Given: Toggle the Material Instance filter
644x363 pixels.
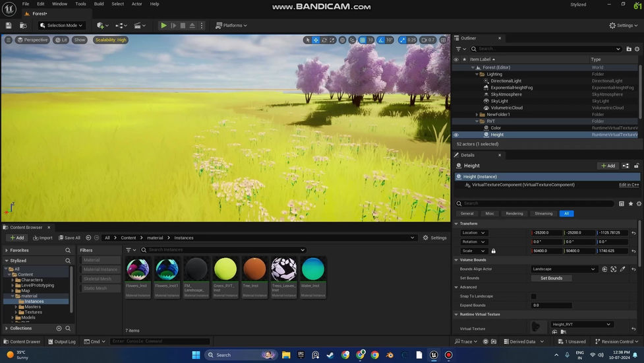Looking at the screenshot, I should 100,269.
